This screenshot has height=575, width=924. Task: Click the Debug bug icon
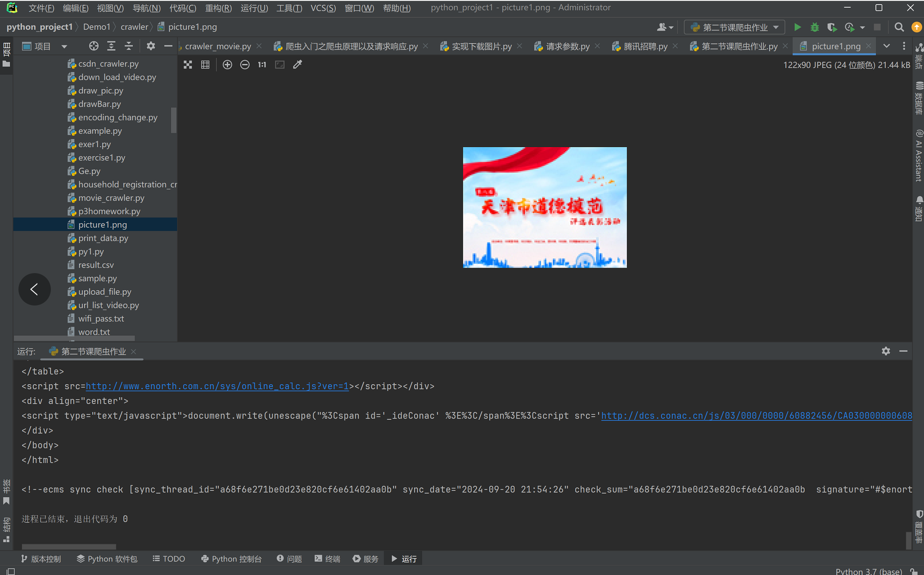tap(815, 27)
